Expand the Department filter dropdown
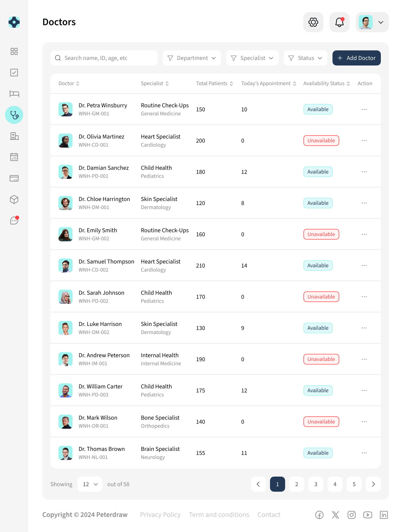 (x=192, y=58)
